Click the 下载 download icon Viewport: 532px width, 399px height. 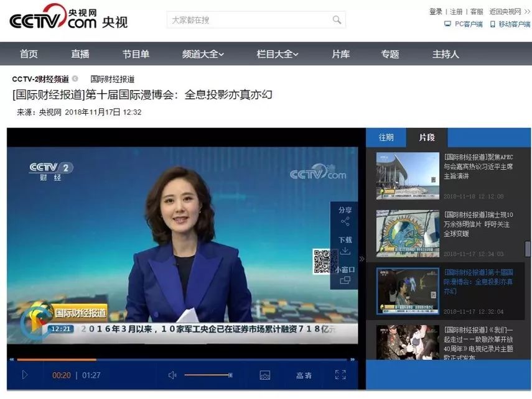345,251
